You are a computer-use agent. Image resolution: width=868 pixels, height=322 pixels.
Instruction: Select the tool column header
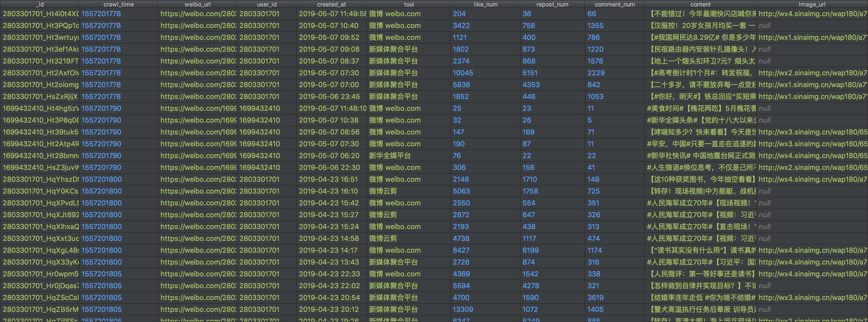tap(409, 4)
